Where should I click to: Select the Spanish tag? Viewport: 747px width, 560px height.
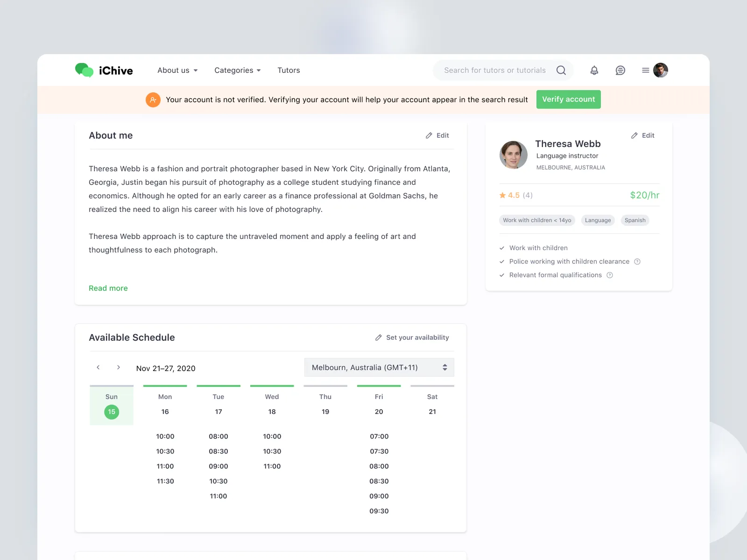635,220
